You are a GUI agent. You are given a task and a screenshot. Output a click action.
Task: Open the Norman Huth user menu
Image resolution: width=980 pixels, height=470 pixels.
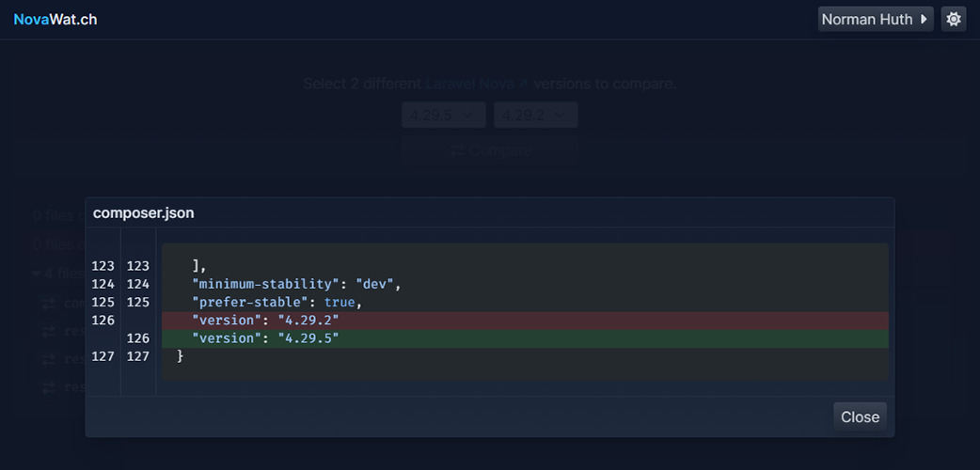pos(875,20)
